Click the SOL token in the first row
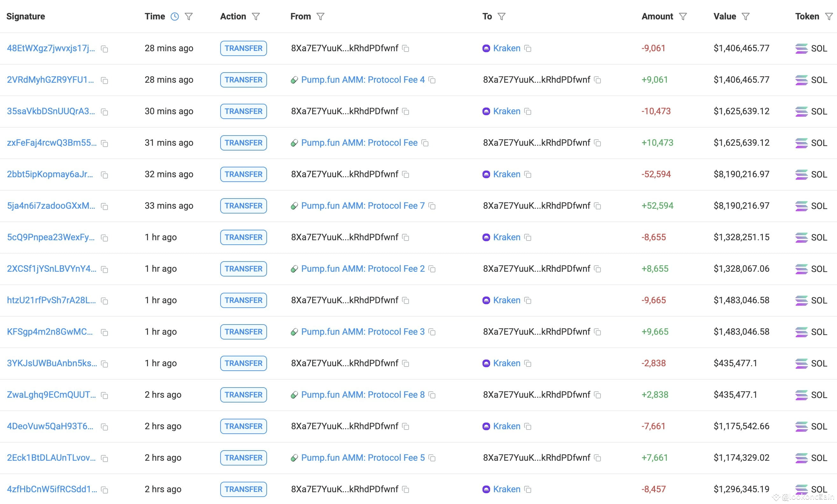Screen dimensions: 837x504 (x=818, y=49)
